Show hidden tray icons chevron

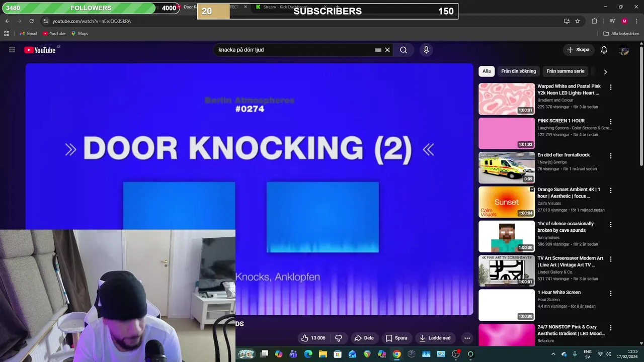553,354
